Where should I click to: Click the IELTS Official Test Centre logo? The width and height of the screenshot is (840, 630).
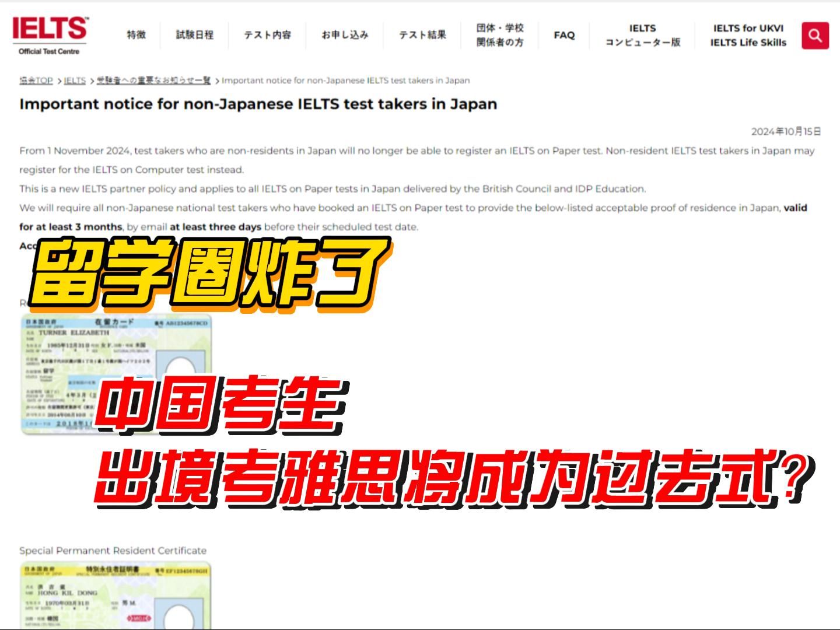point(50,35)
